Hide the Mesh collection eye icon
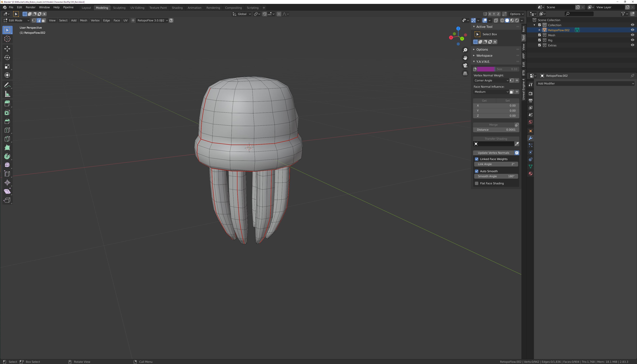Screen dimensions: 637x364 tap(632, 35)
